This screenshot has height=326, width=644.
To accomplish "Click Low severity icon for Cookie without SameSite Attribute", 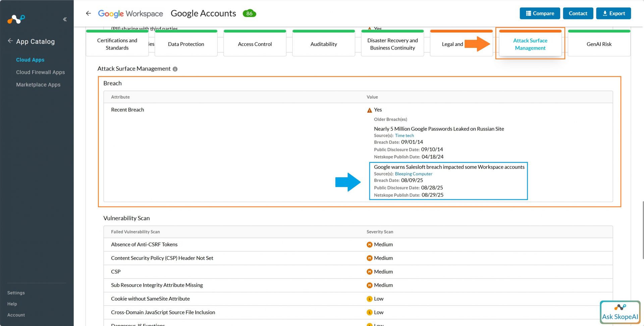I will pyautogui.click(x=369, y=299).
